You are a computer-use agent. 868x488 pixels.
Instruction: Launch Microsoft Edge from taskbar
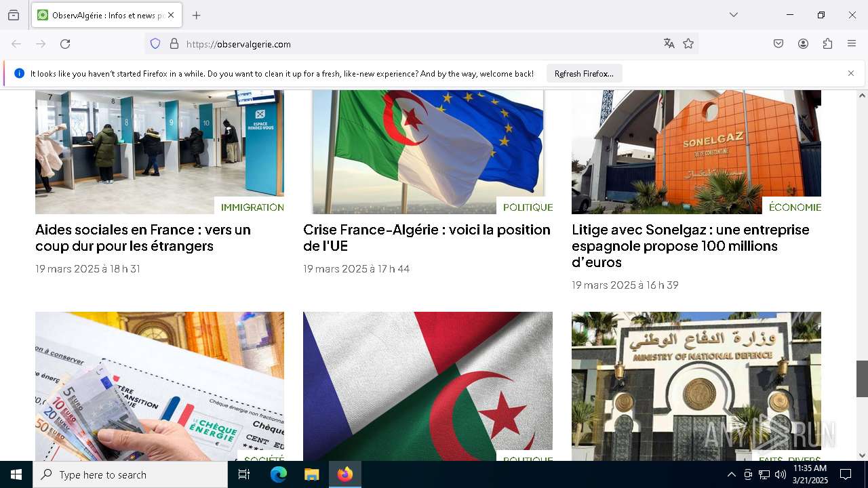point(279,474)
